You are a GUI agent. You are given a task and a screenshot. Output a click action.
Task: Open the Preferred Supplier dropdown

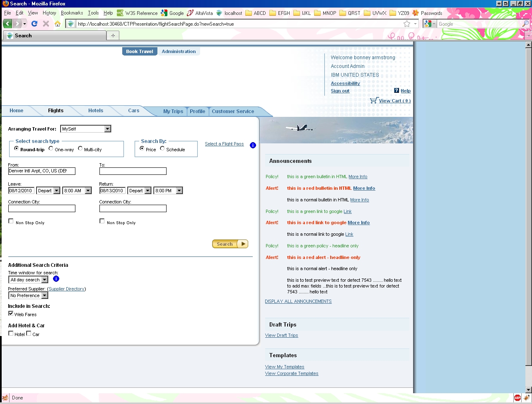coord(44,295)
